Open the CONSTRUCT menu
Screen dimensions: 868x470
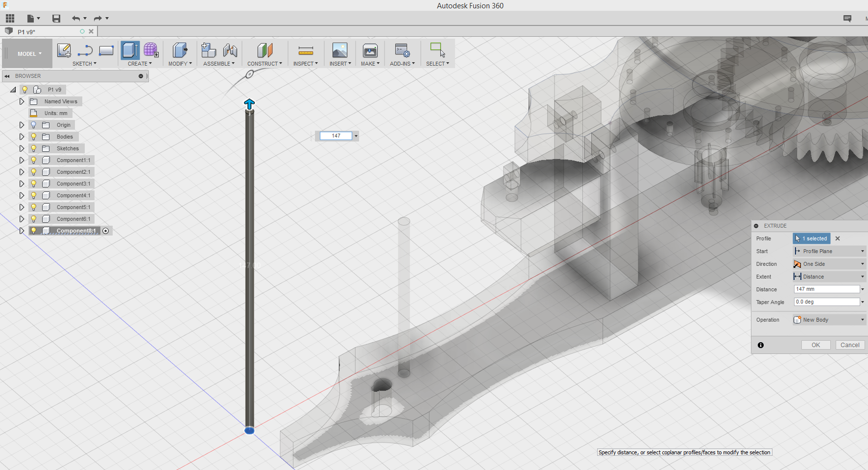(x=265, y=64)
